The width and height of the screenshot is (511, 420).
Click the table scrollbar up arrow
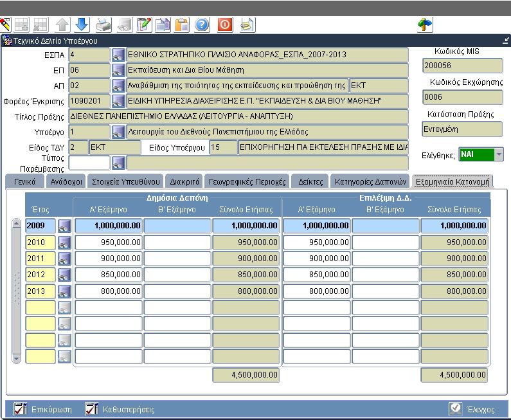tap(16, 223)
